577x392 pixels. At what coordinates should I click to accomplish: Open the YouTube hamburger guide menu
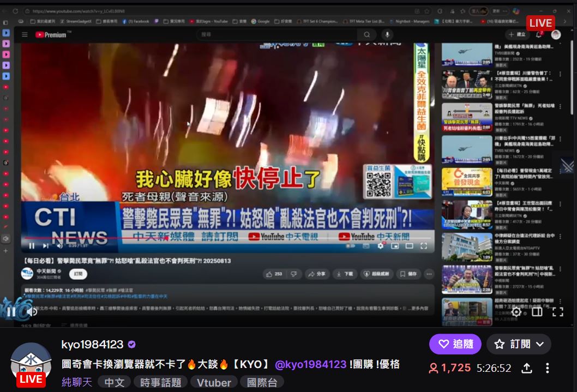[x=25, y=34]
